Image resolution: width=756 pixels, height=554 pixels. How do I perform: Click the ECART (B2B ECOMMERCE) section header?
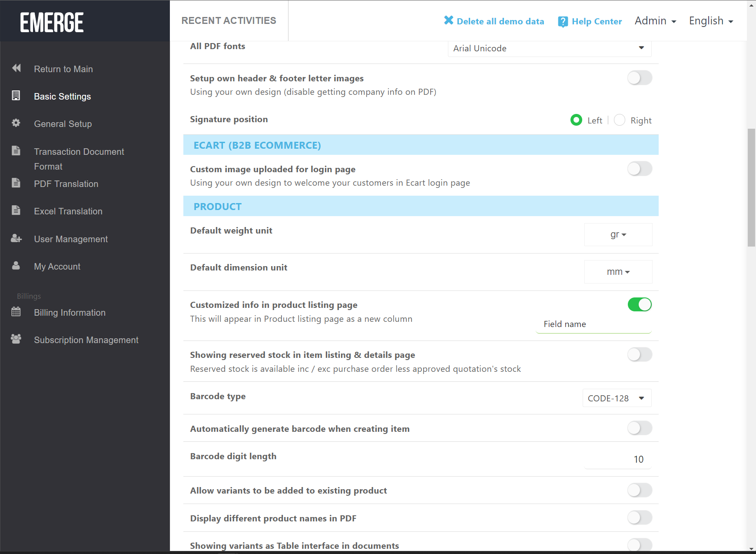pyautogui.click(x=421, y=145)
